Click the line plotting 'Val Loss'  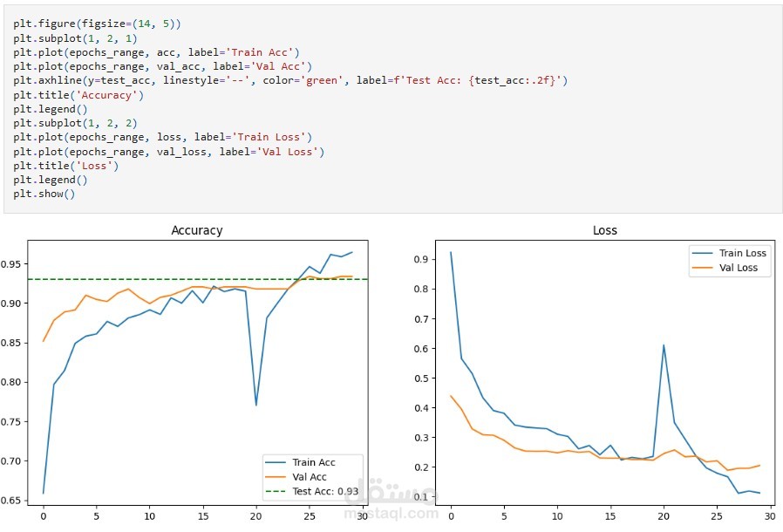coord(169,152)
